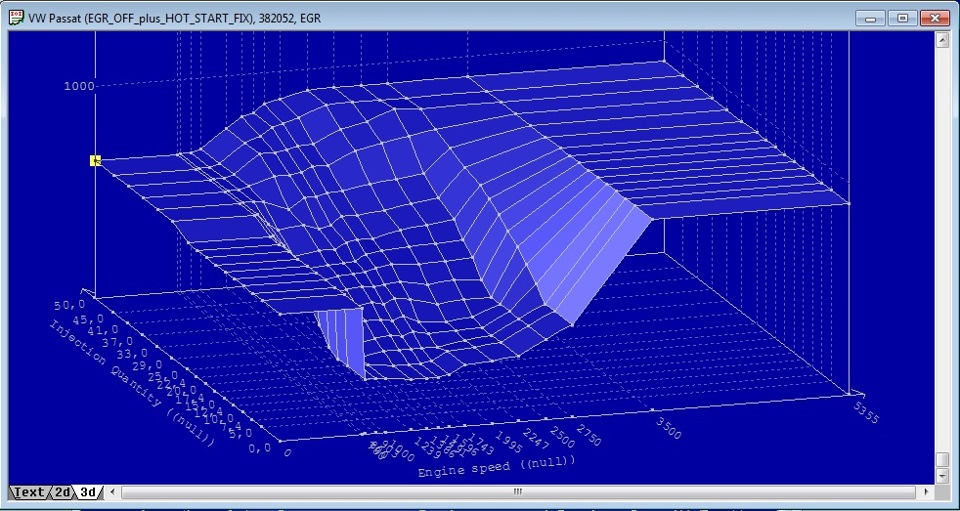
Task: Click the vertical scrollbar thumb
Action: click(942, 460)
